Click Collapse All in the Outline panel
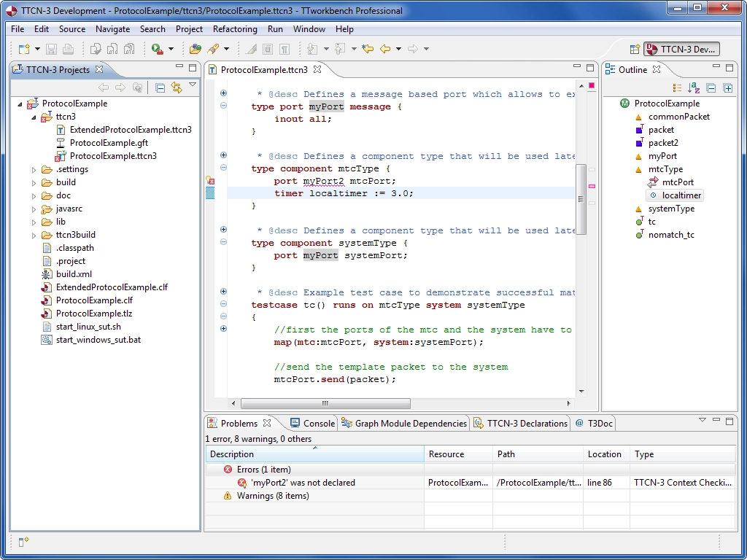Viewport: 747px width, 560px height. tap(711, 87)
